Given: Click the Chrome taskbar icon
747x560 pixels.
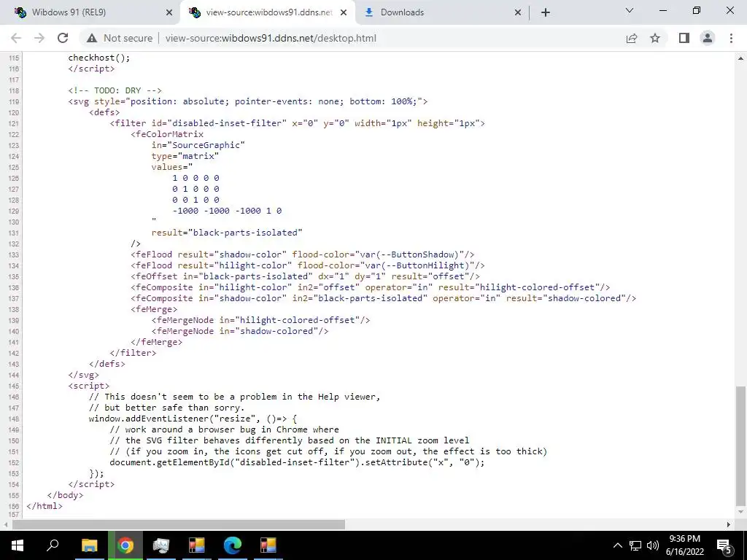Looking at the screenshot, I should tap(125, 545).
